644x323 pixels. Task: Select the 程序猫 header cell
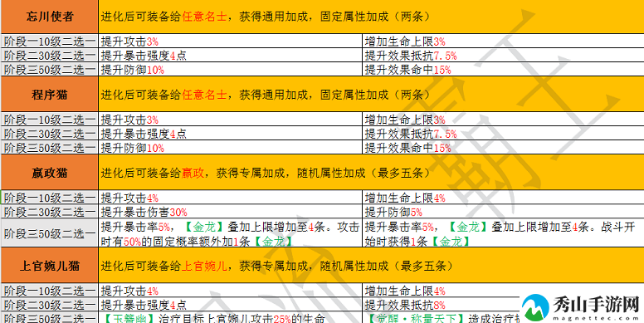(50, 95)
